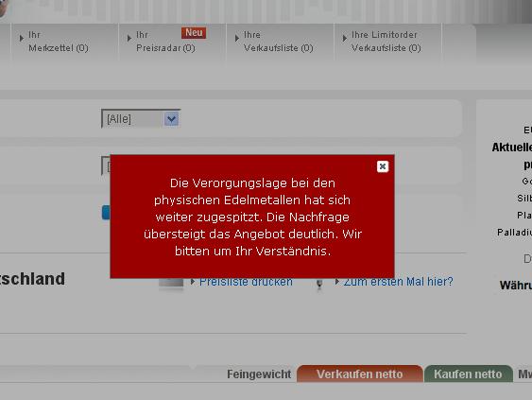Click arrow icon before Ihre Verkaufsliste
532x400 pixels.
237,38
